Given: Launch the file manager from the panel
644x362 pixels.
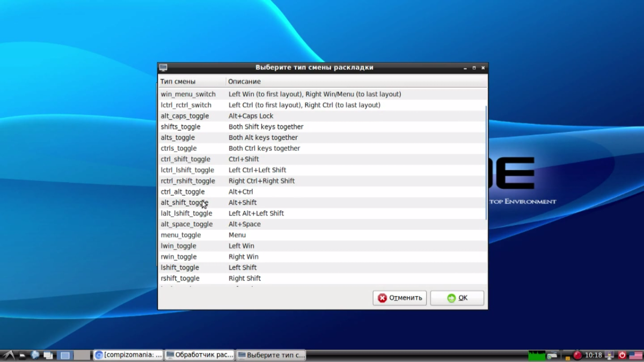Looking at the screenshot, I should (x=22, y=355).
